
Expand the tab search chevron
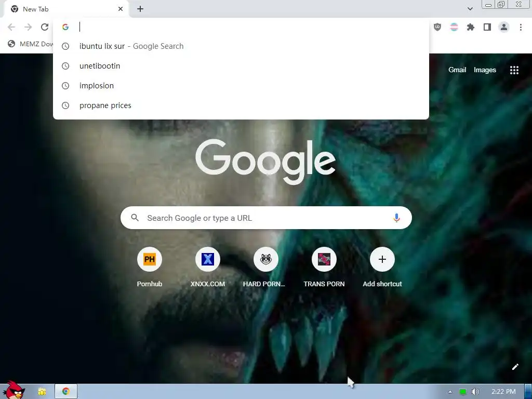470,9
